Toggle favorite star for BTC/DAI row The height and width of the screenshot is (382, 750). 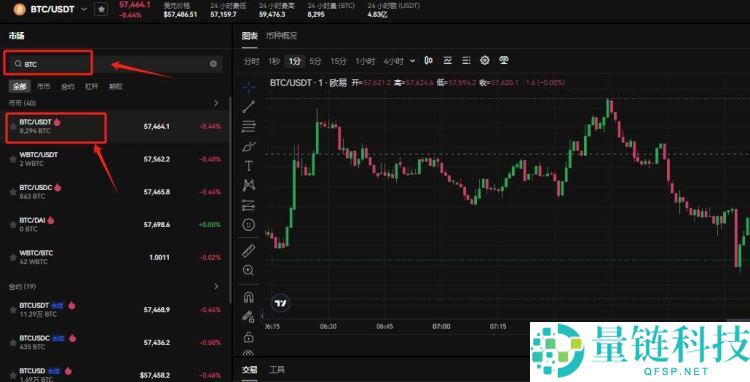[x=13, y=225]
